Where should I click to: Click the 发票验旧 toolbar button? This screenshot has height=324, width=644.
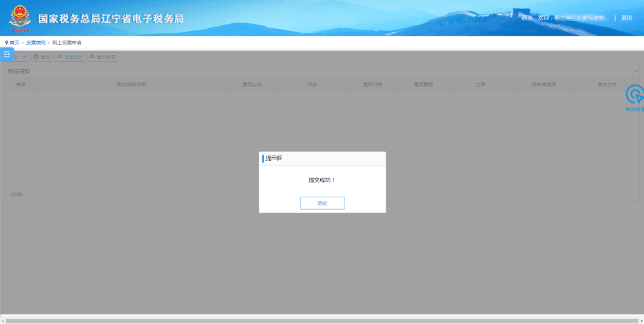(x=70, y=57)
